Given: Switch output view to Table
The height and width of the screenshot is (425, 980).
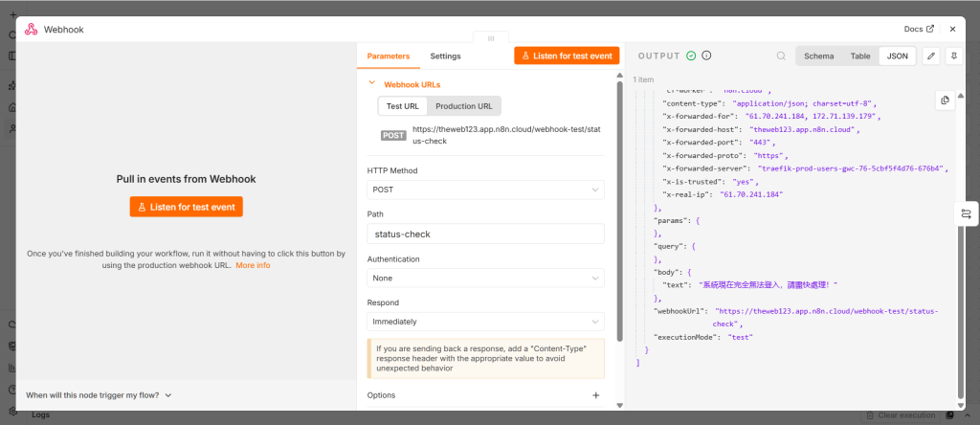Looking at the screenshot, I should pyautogui.click(x=860, y=56).
